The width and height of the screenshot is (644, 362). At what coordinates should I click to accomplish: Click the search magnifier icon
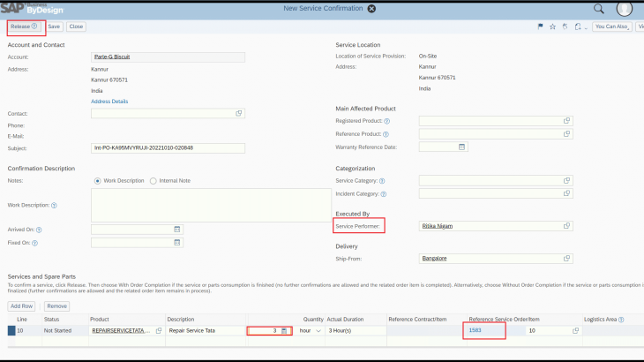coord(599,9)
